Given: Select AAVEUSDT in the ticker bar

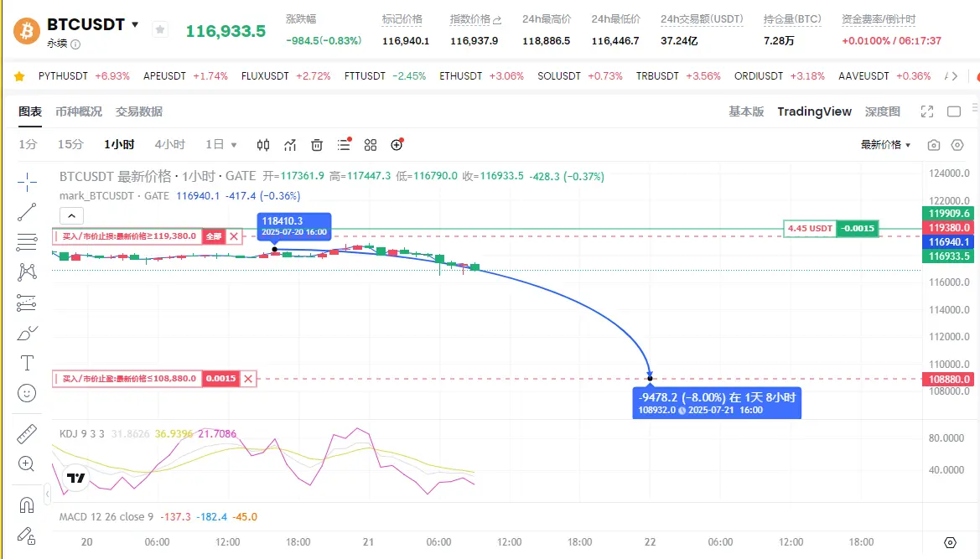Looking at the screenshot, I should (863, 76).
